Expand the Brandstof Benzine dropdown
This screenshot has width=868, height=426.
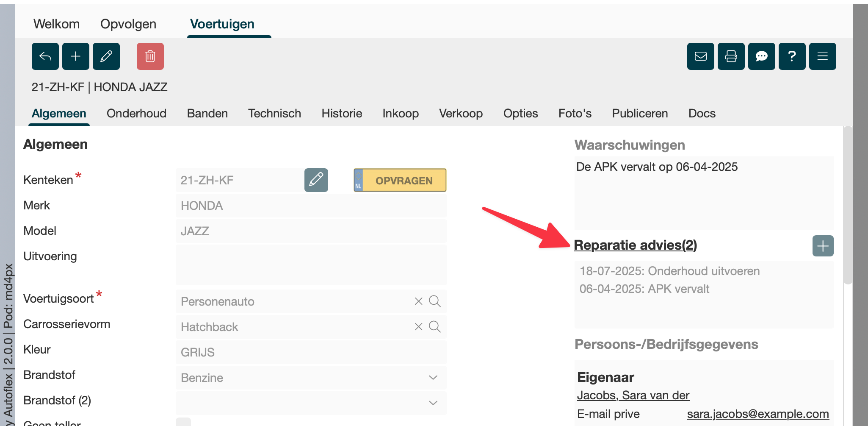pyautogui.click(x=433, y=378)
